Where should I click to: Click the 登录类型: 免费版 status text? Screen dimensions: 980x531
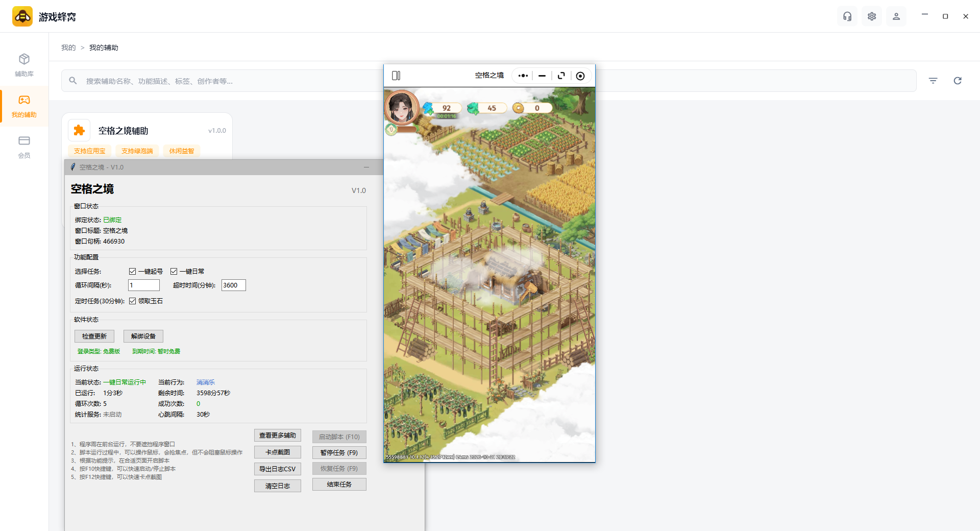coord(99,351)
